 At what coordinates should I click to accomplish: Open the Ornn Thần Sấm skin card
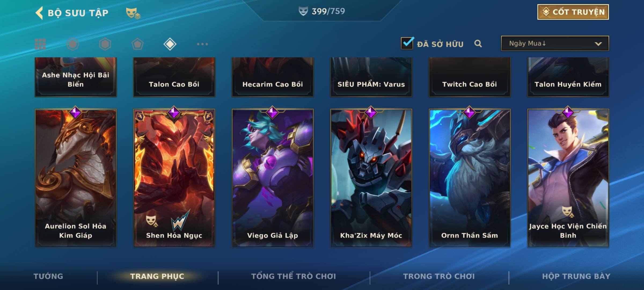pos(470,178)
